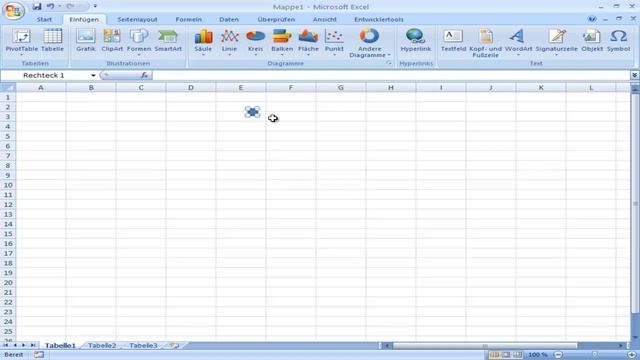Zoom out with the minus button
Viewport: 640px width, 360px height.
pyautogui.click(x=558, y=355)
